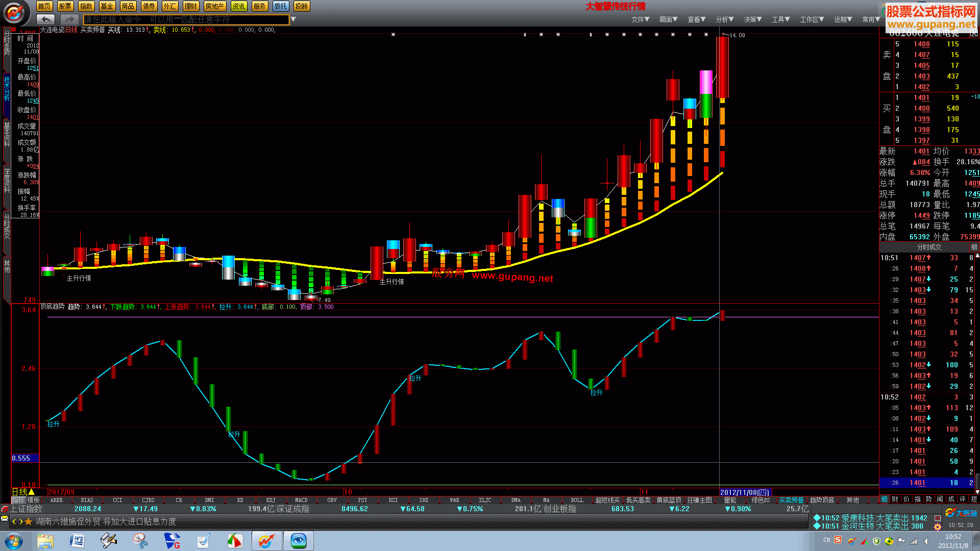Open file explorer from taskbar
Screen dimensions: 980x551
[45, 541]
